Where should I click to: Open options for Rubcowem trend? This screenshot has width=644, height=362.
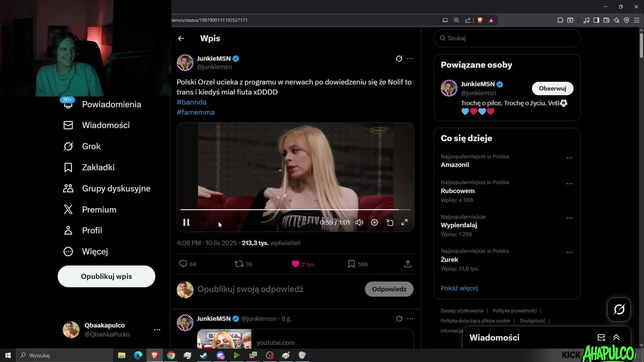click(570, 184)
